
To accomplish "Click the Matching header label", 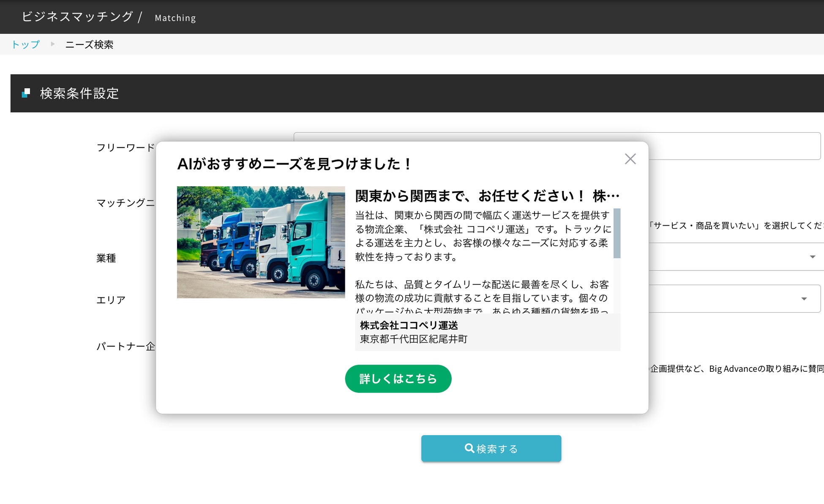I will tap(175, 18).
